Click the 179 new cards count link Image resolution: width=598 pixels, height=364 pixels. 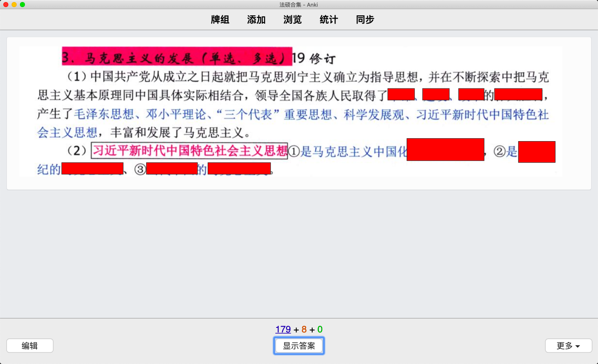283,330
